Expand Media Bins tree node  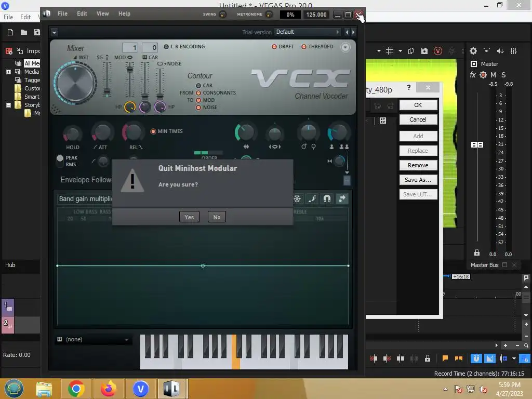pos(8,72)
